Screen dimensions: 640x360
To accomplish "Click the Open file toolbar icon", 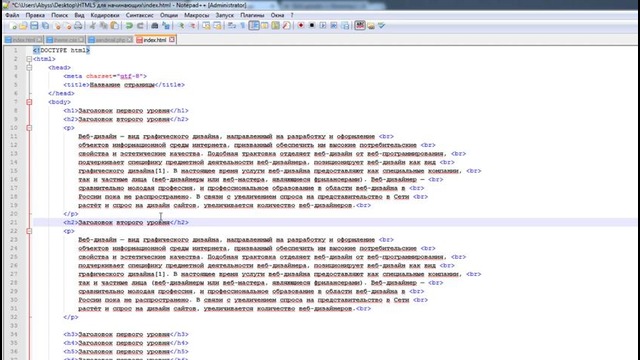I will click(23, 26).
